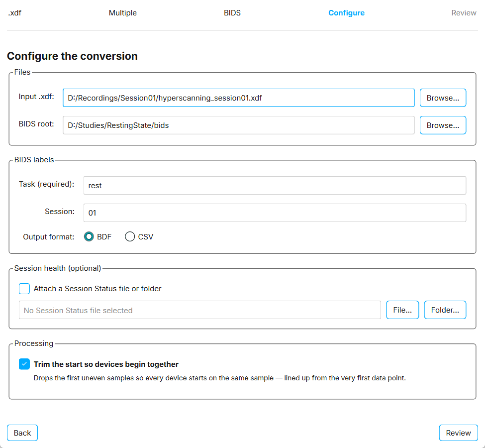Click the BIDS root path field
Viewport: 485px width, 448px height.
238,125
